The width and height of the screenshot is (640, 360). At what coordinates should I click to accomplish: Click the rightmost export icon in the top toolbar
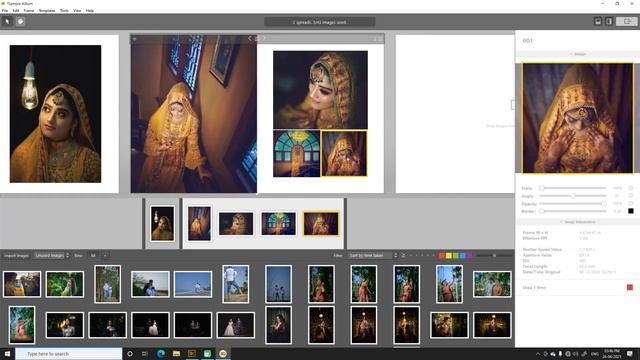[x=627, y=21]
